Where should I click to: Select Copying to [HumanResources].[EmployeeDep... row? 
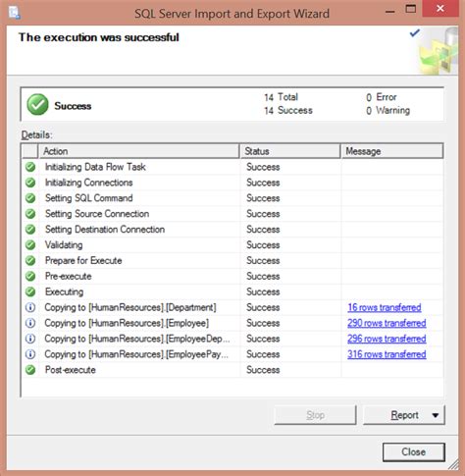232,339
